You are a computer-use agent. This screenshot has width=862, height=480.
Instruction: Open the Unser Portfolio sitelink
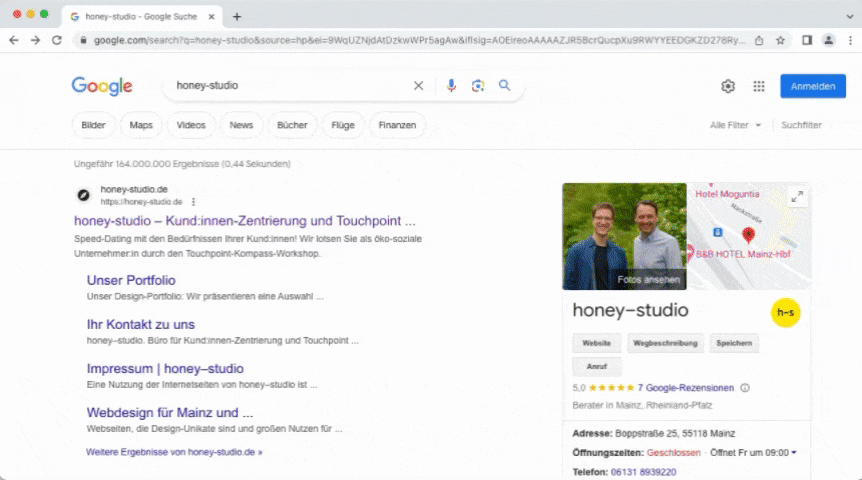pos(131,280)
